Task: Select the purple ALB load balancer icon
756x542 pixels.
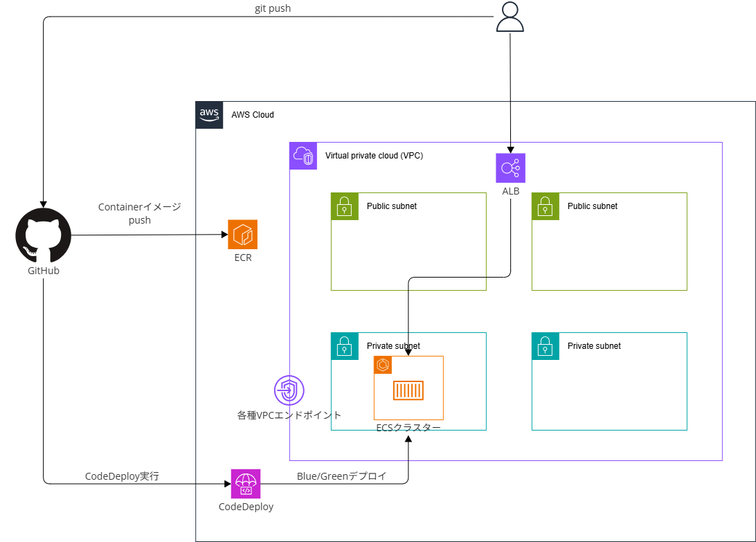Action: coord(511,168)
